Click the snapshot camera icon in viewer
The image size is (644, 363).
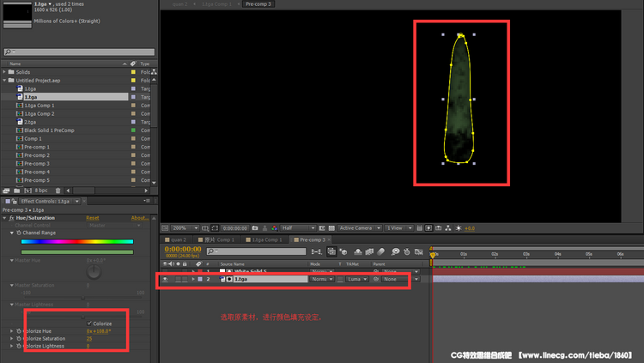[255, 228]
